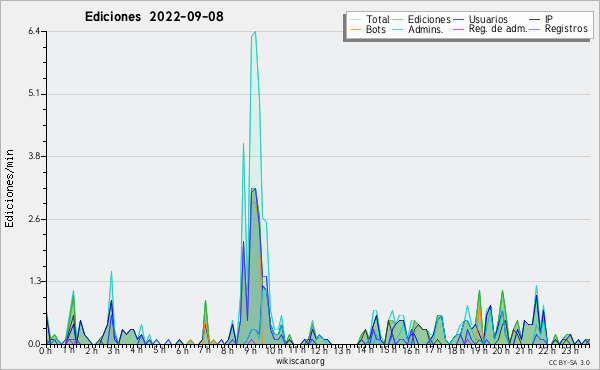This screenshot has height=370, width=600.
Task: Click the 'Total' legend label
Action: click(x=377, y=19)
